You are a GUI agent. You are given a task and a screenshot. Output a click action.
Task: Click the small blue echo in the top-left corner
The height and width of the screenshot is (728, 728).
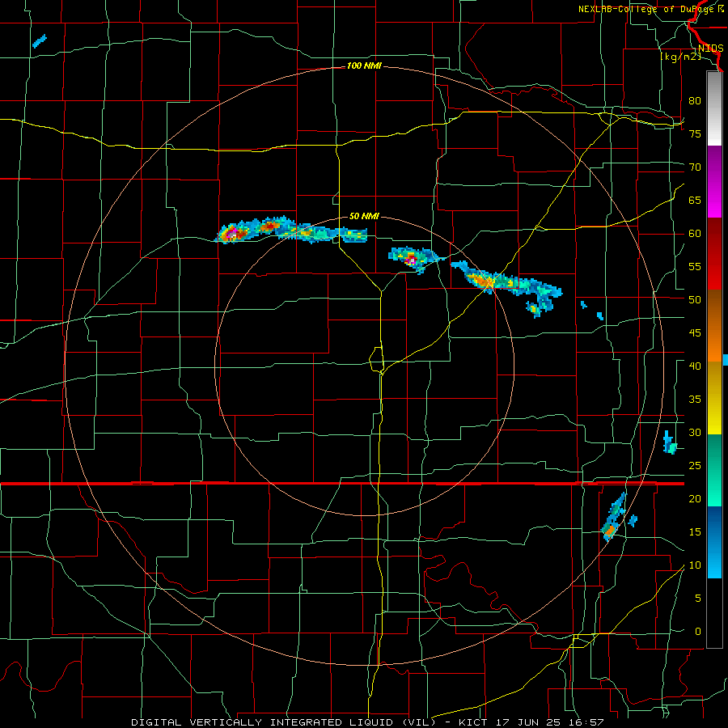coord(40,41)
